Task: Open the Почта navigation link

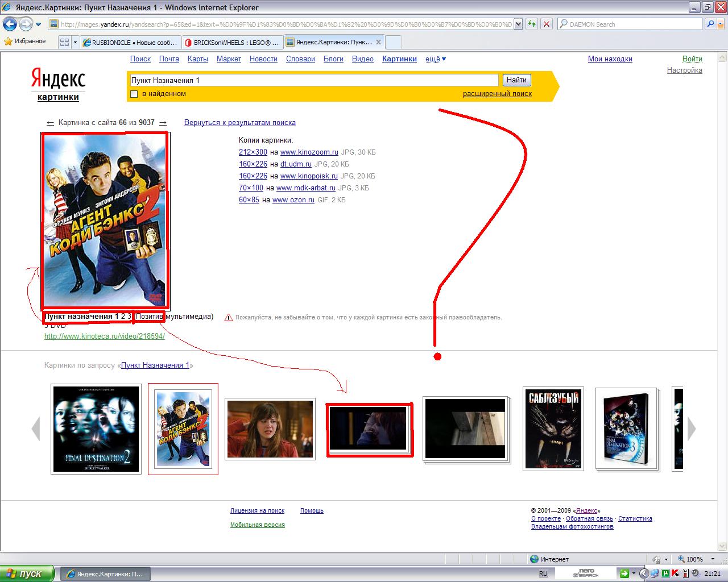Action: click(x=169, y=59)
